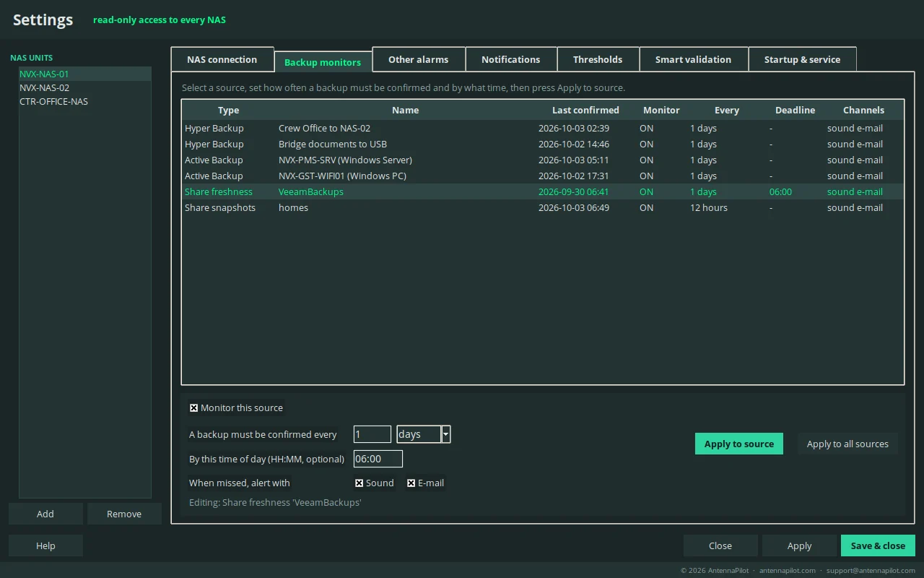924x578 pixels.
Task: Click timestamp 2026-10-02 14:46
Action: tap(574, 144)
